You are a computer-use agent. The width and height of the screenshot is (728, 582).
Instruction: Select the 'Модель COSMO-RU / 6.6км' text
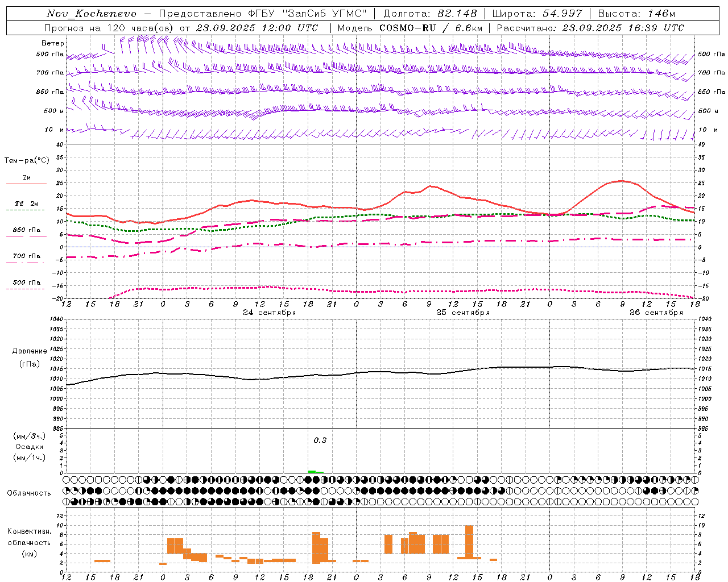click(409, 28)
